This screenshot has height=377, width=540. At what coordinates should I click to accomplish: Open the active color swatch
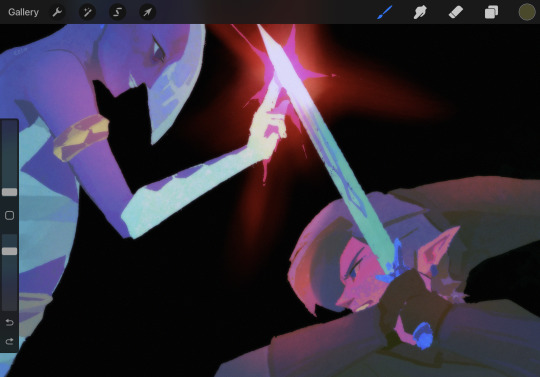coord(527,12)
